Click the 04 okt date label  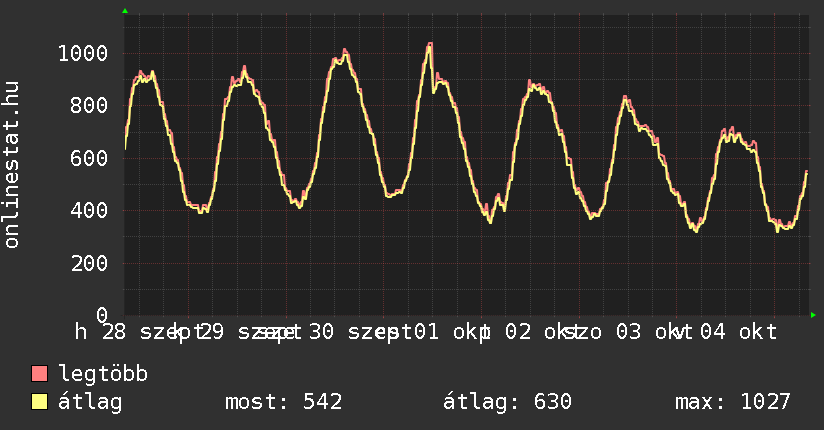pos(738,332)
